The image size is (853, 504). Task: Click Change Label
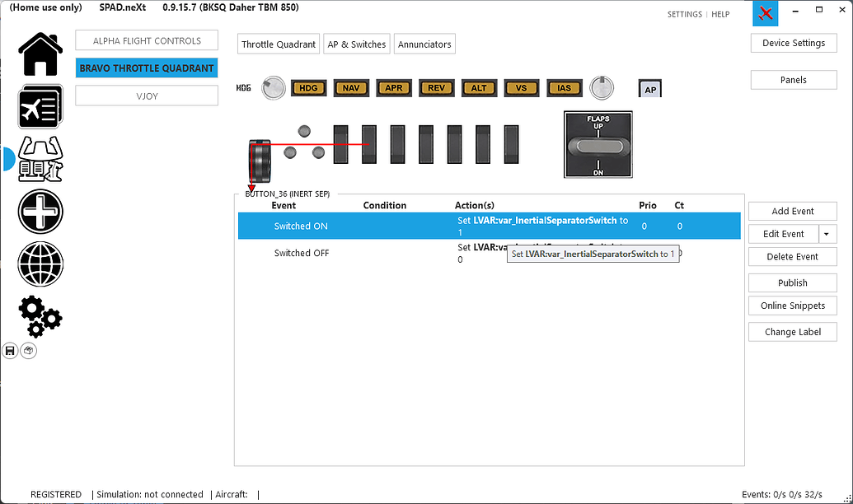pyautogui.click(x=793, y=332)
